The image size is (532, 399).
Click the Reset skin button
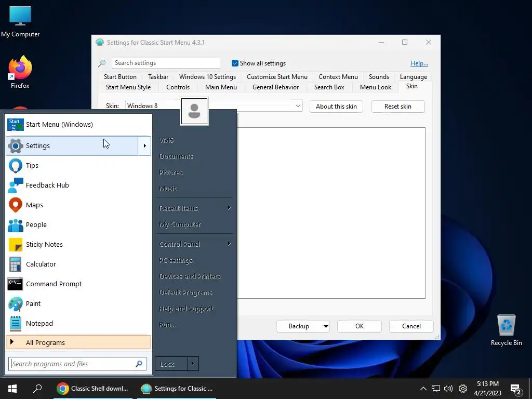[x=397, y=107]
